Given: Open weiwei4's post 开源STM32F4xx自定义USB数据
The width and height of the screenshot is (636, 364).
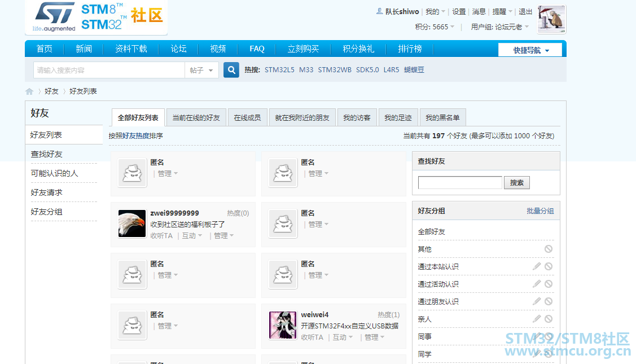Looking at the screenshot, I should tap(350, 326).
